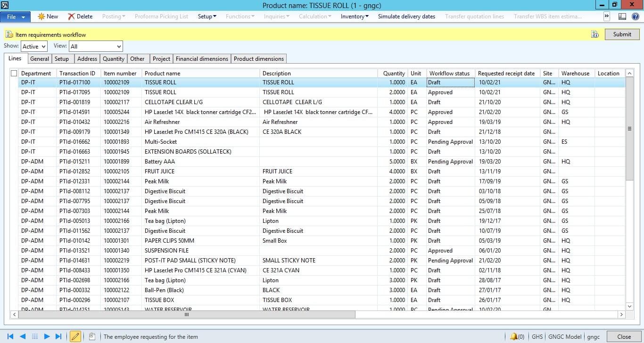Go to the first record
This screenshot has width=644, height=343.
(10, 336)
